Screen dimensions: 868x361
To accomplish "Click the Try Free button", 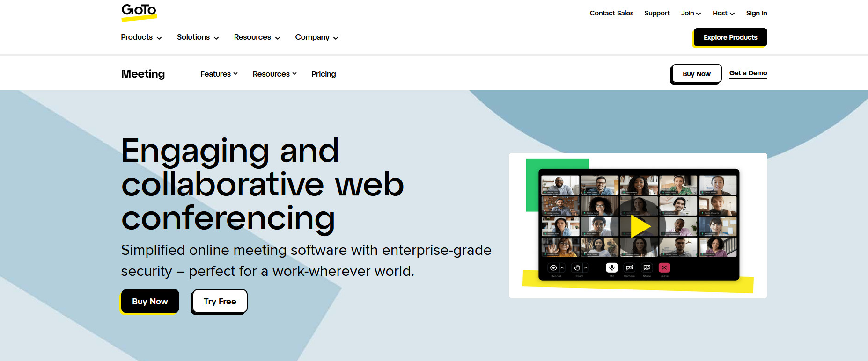I will tap(220, 302).
